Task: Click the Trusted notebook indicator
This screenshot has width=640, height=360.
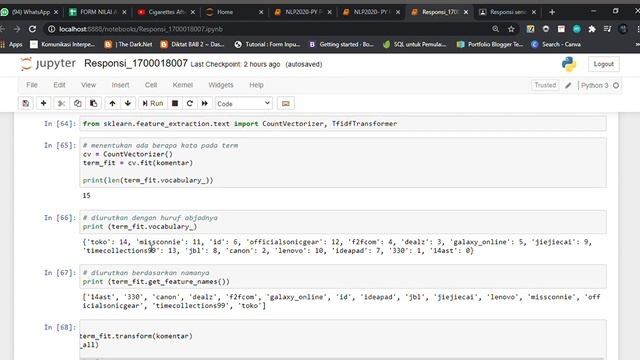Action: 545,85
